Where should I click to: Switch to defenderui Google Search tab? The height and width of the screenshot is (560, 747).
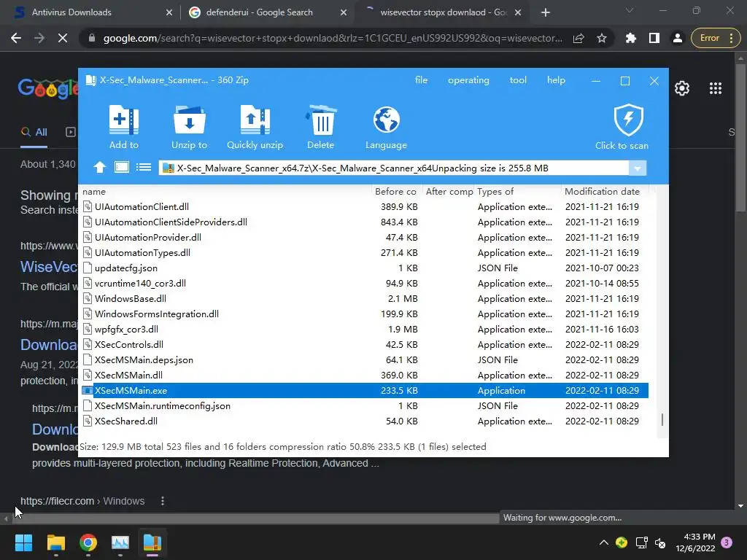267,12
